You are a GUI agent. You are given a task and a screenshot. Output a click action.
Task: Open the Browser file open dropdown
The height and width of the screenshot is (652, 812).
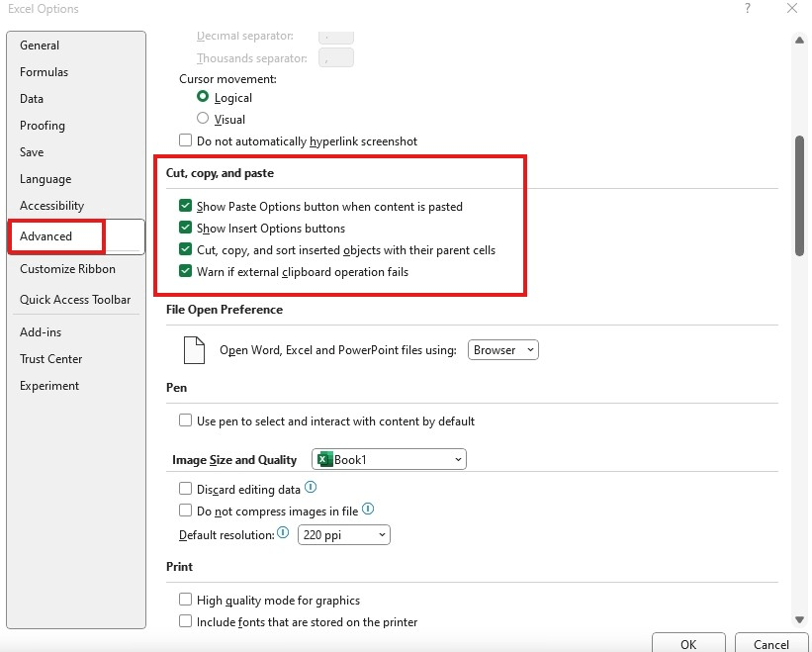click(x=502, y=350)
